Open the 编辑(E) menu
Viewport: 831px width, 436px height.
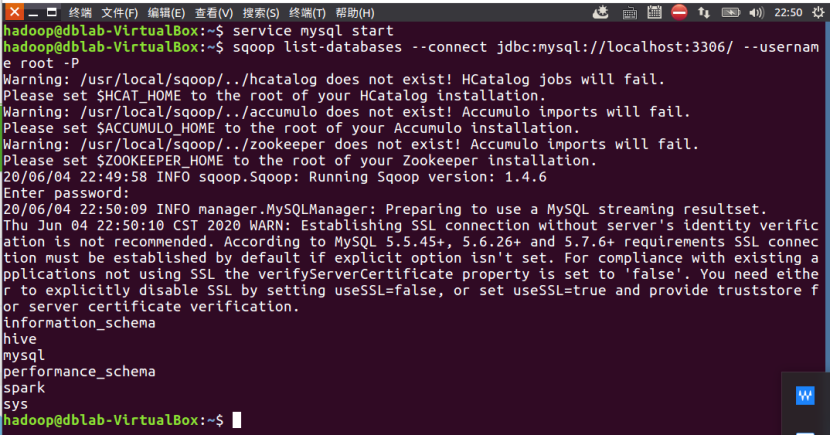point(166,13)
